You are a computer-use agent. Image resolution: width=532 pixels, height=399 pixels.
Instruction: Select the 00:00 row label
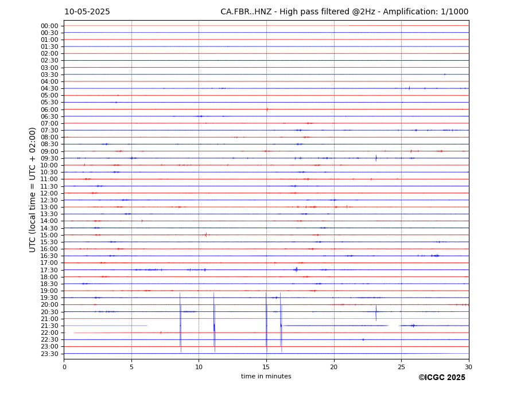click(x=49, y=26)
